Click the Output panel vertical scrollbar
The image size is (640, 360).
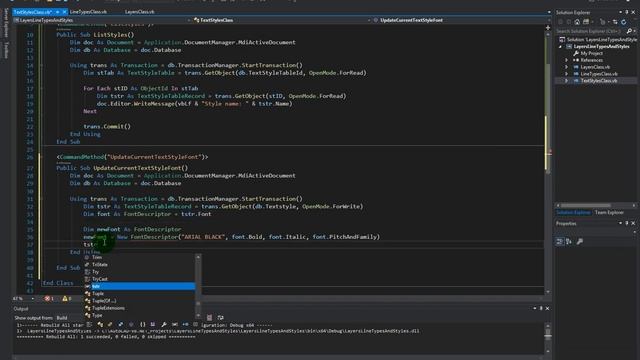pyautogui.click(x=548, y=337)
